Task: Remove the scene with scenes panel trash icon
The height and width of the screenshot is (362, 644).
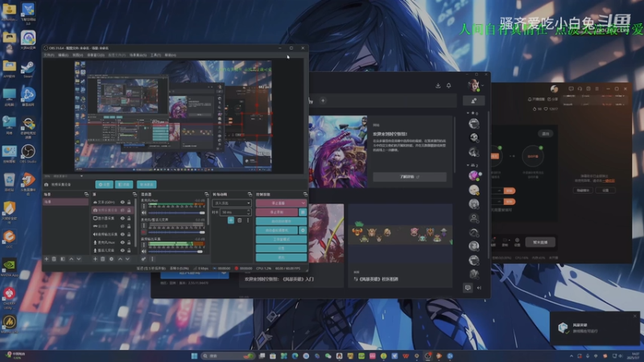Action: coord(54,259)
